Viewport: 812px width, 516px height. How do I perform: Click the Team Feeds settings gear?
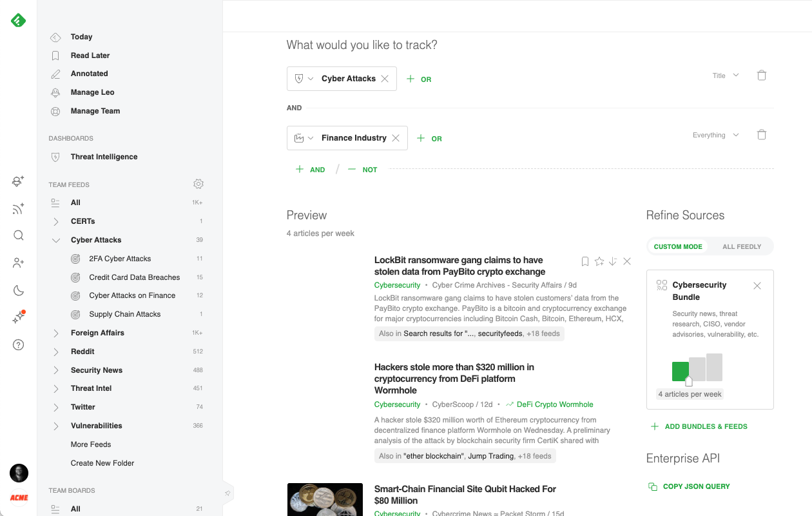click(198, 184)
